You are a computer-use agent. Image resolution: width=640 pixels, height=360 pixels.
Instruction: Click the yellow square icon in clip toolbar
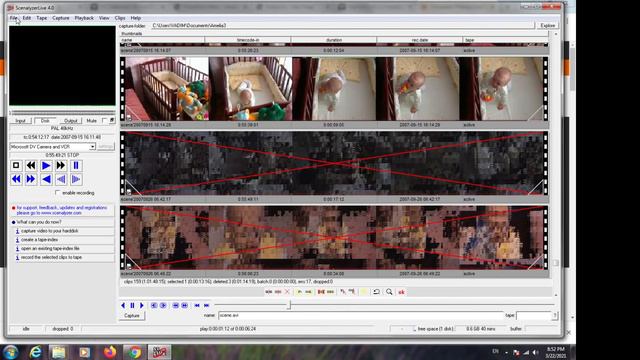tap(363, 292)
